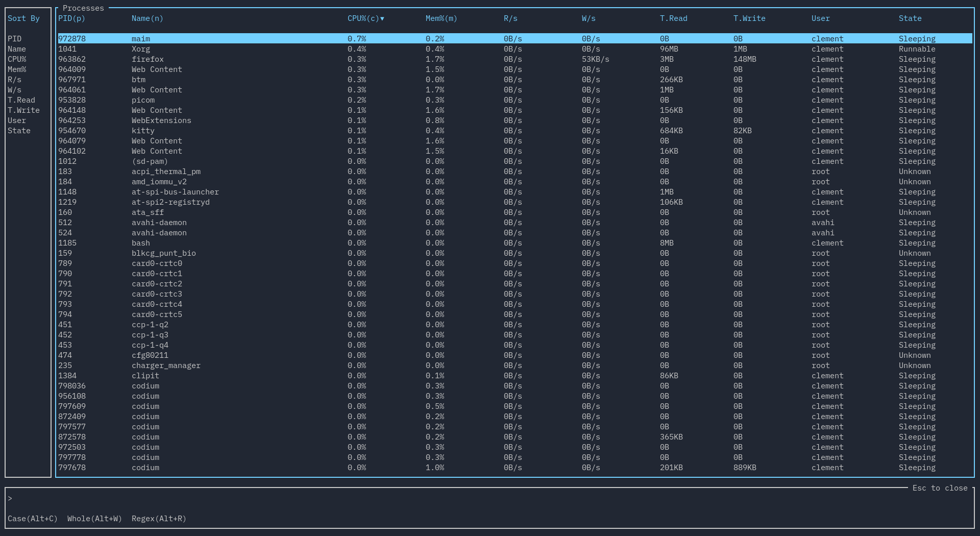
Task: Pick State as the sort field
Action: pos(19,131)
